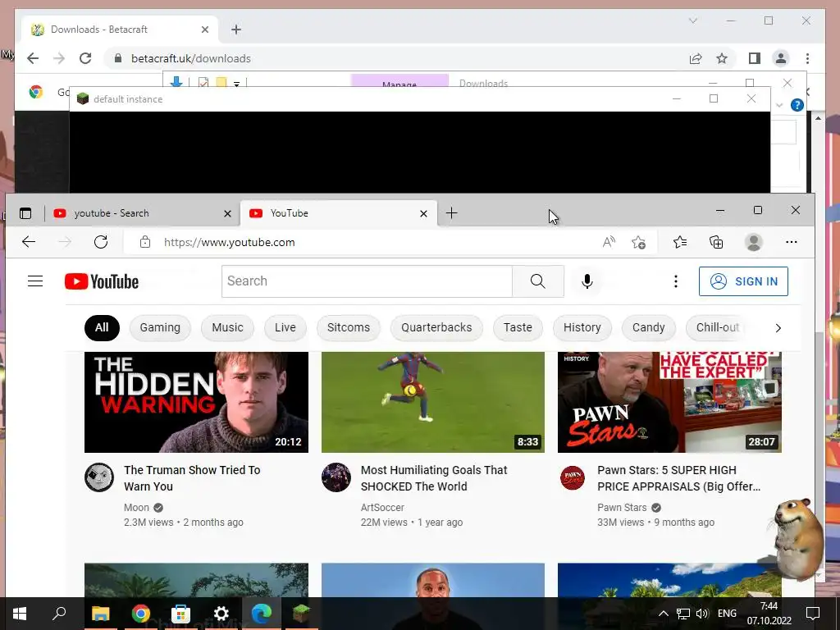Image resolution: width=840 pixels, height=630 pixels.
Task: Add this page to Edge favorites
Action: click(x=638, y=242)
